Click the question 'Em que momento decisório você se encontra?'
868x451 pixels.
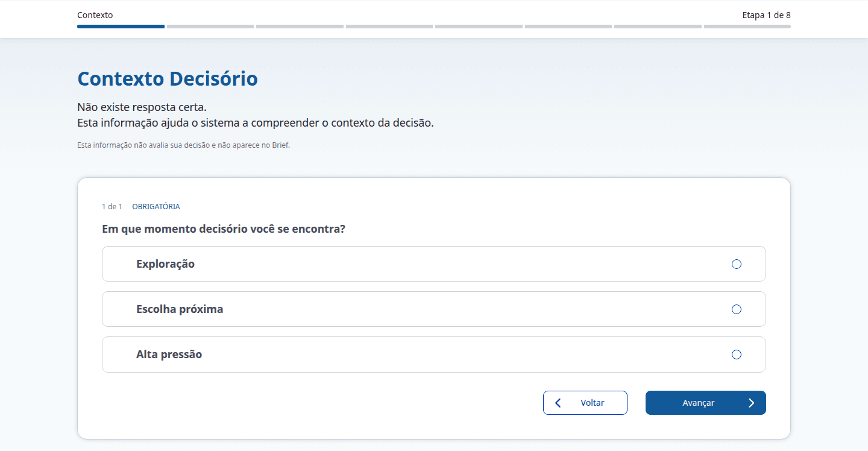pyautogui.click(x=224, y=229)
